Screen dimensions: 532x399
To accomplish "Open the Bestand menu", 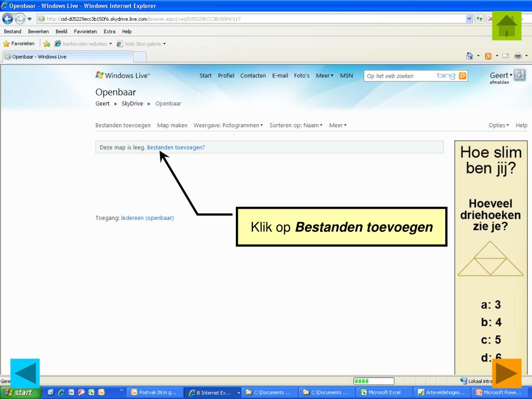I will click(x=12, y=32).
